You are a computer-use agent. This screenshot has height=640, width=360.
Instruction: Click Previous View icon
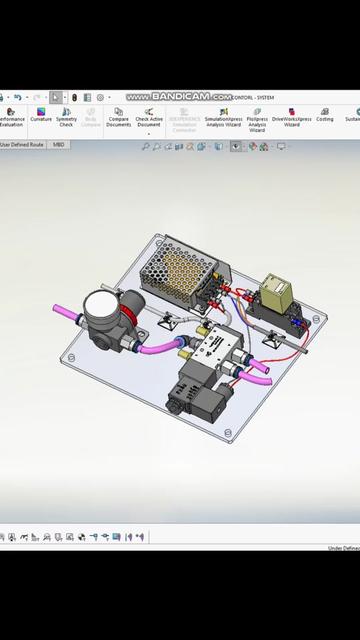168,147
